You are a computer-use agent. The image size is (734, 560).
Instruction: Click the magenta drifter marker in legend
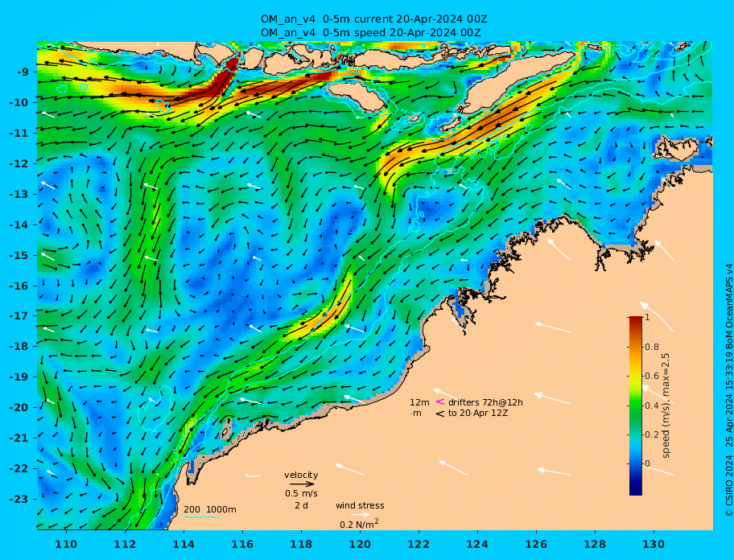[440, 401]
